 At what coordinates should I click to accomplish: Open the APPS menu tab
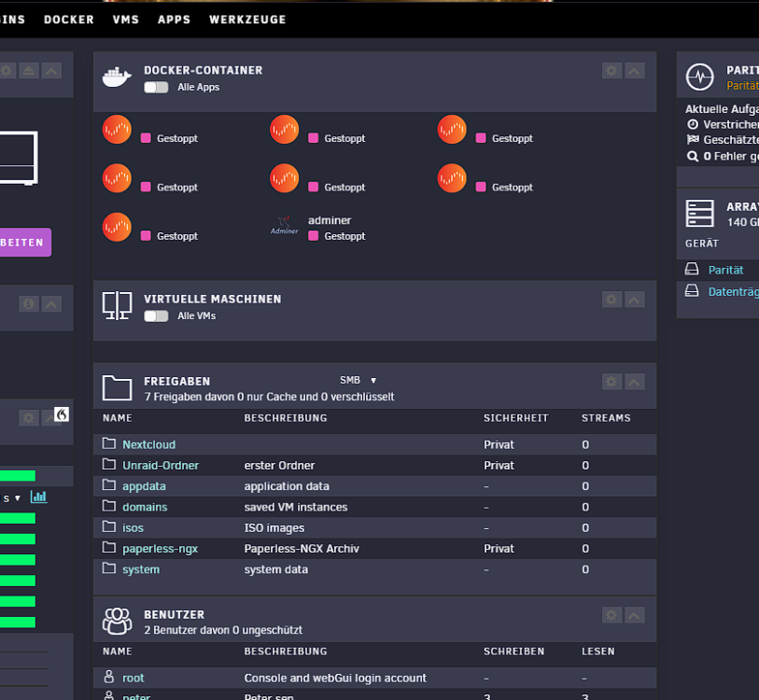click(174, 20)
